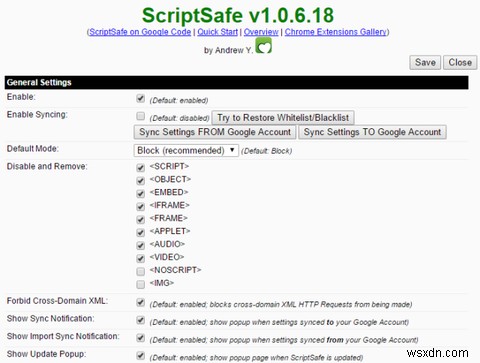
Task: Click the Disable and Remove label
Action: click(x=47, y=166)
